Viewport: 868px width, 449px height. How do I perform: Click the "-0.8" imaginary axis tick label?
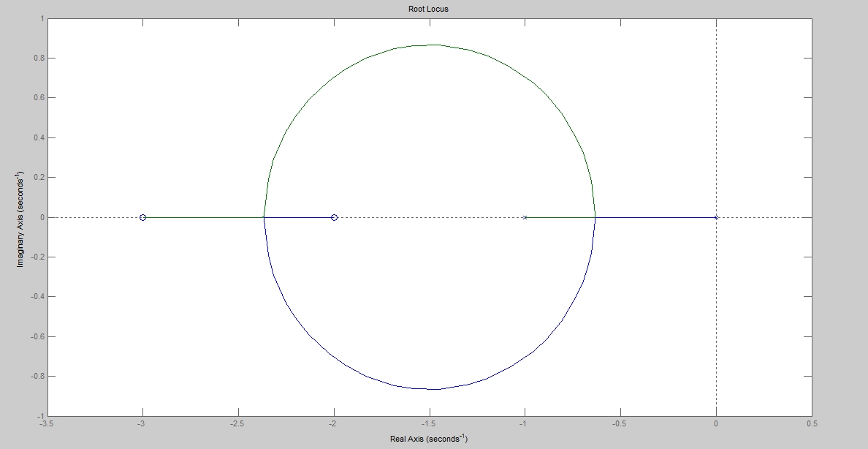coord(38,377)
